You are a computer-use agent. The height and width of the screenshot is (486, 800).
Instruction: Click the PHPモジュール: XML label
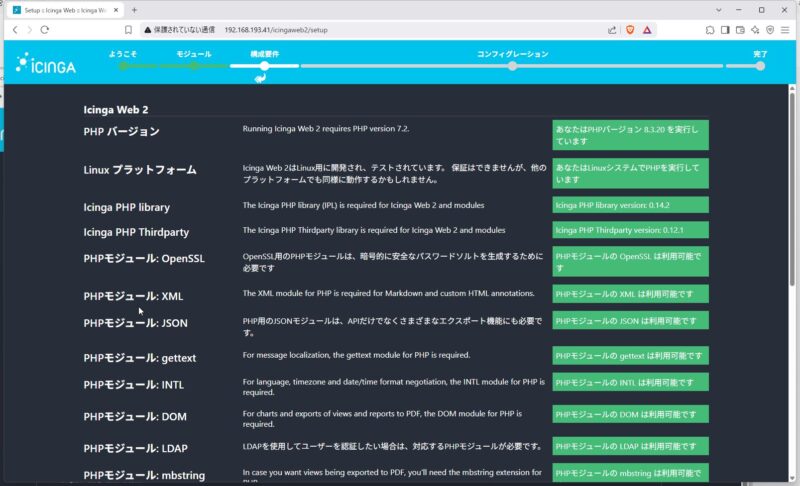click(133, 296)
